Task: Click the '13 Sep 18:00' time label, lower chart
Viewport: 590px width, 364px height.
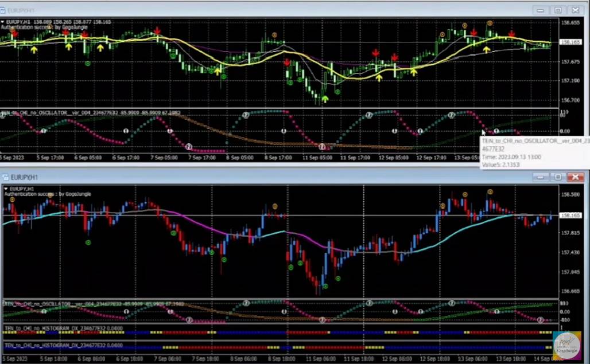Action: (511, 359)
